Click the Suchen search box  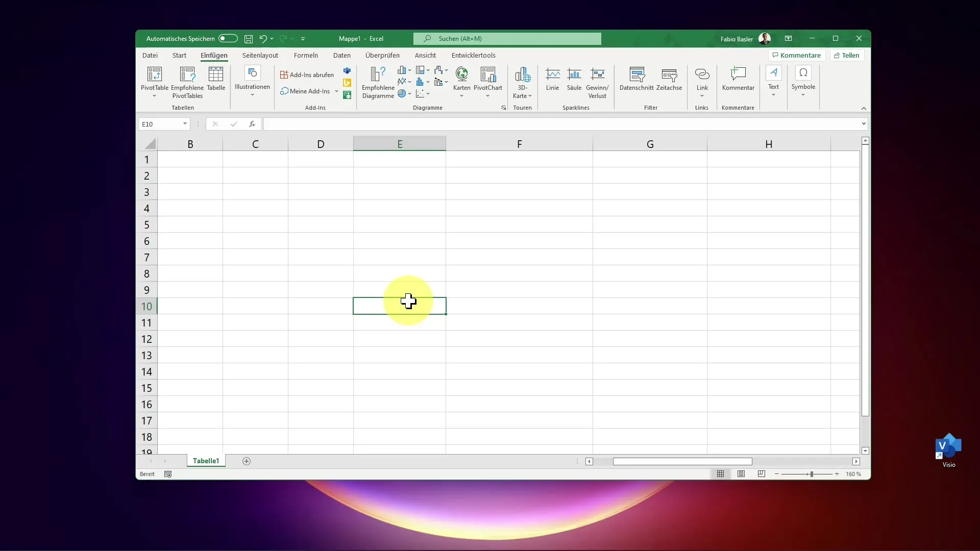pyautogui.click(x=507, y=39)
